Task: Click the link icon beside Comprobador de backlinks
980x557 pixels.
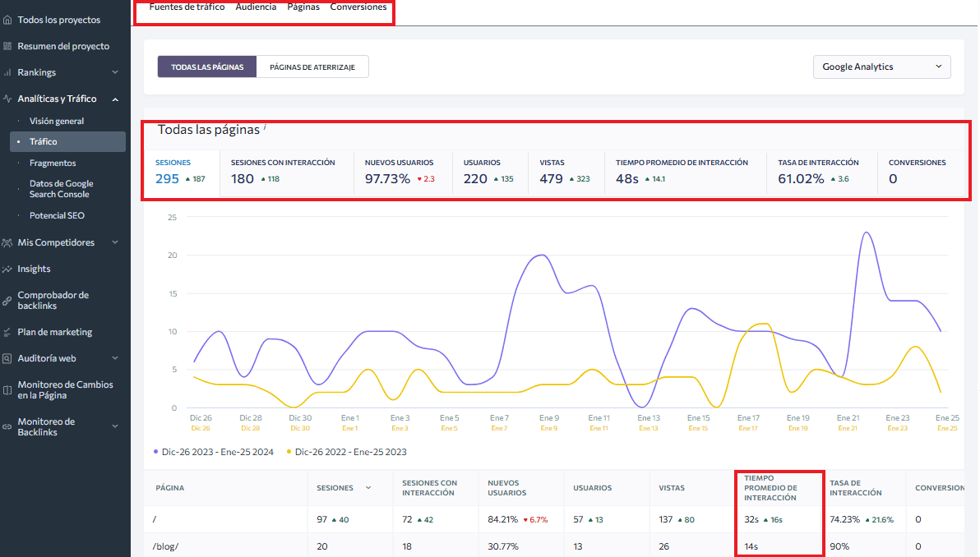Action: point(7,301)
